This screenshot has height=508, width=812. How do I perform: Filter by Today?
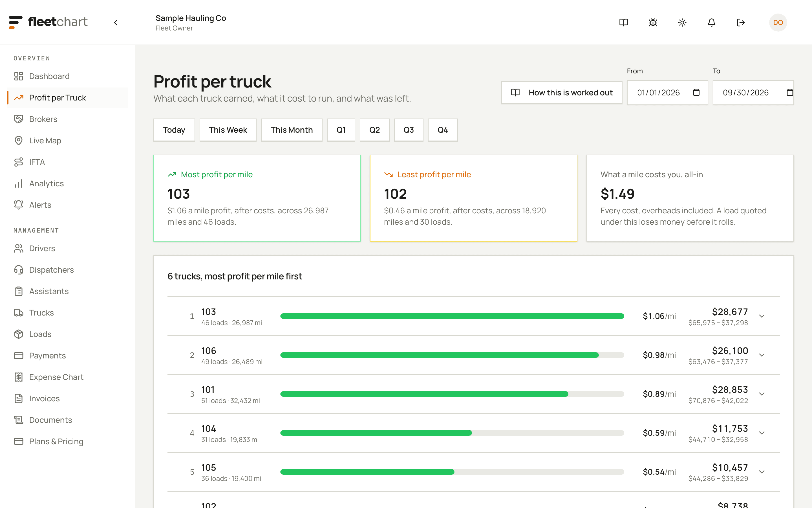click(x=174, y=130)
